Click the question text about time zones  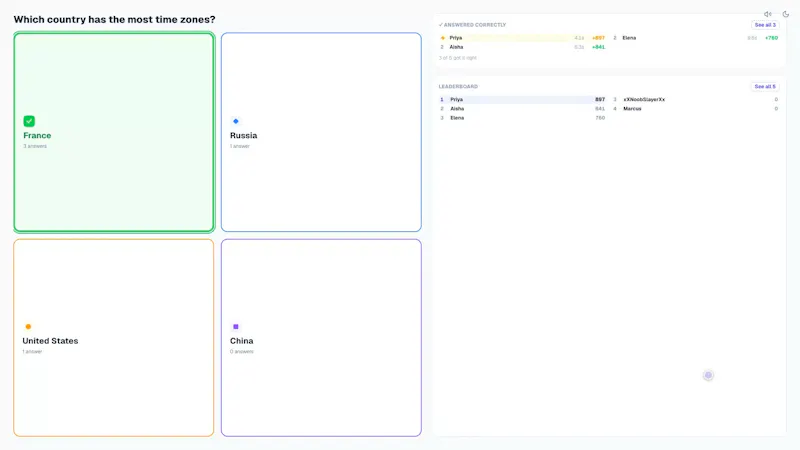(114, 19)
